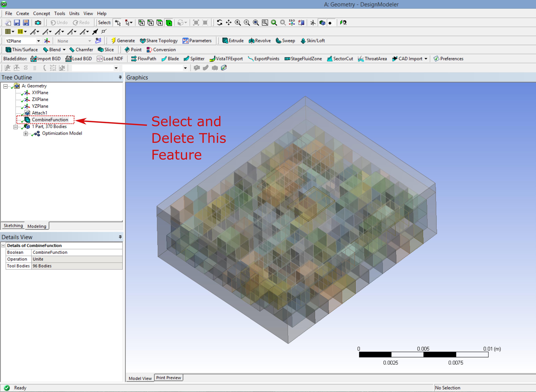Viewport: 536px width, 392px height.
Task: Toggle the display plane icon
Action: pos(313,23)
